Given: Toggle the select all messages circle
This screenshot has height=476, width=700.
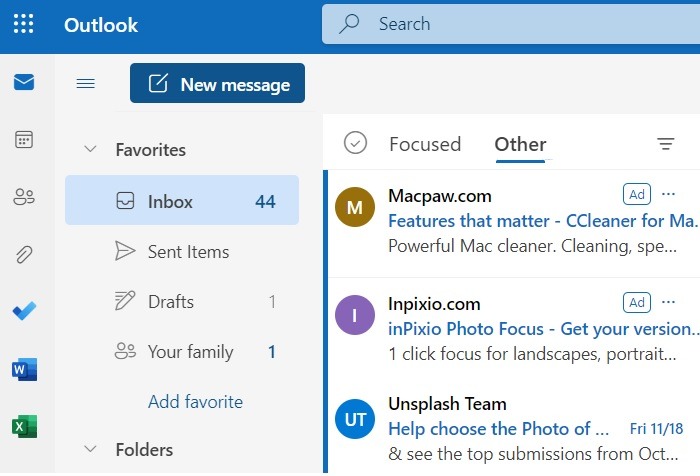Looking at the screenshot, I should (x=355, y=143).
